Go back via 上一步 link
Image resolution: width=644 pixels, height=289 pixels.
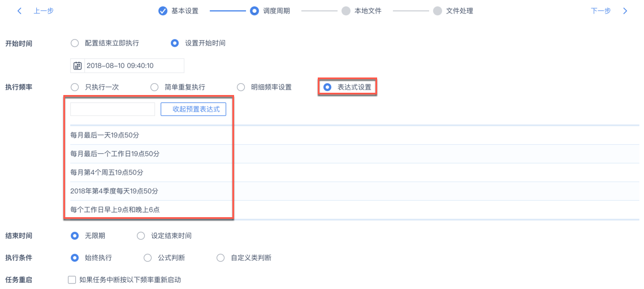coord(44,11)
